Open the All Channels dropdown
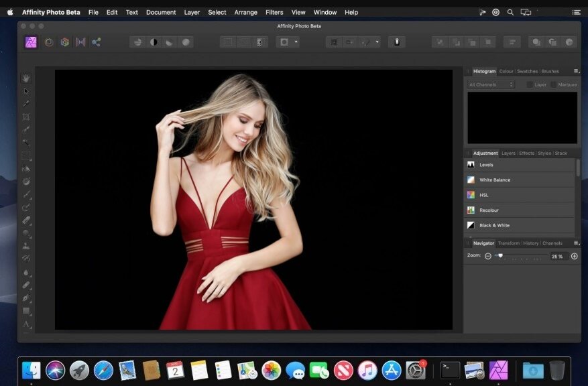Viewport: 588px width, 386px height. (491, 85)
